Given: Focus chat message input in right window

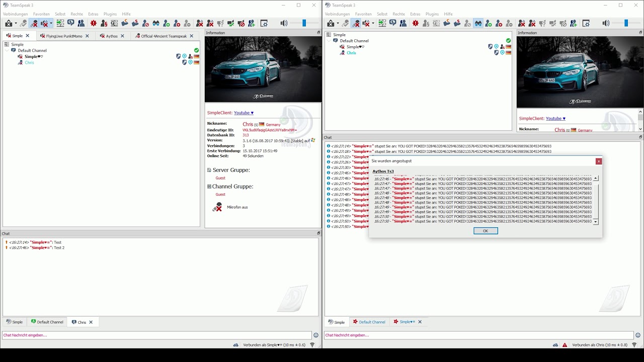Looking at the screenshot, I should [x=478, y=335].
